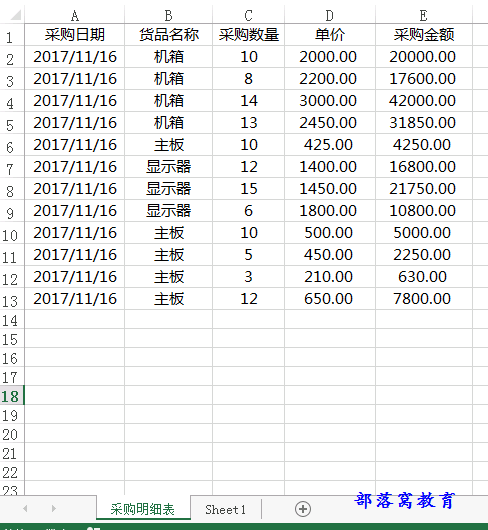Click the unit price cell 2000.00
The image size is (488, 530).
(x=330, y=57)
